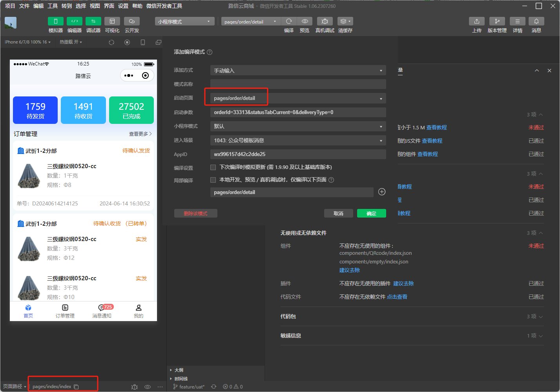Screen dimensions: 560x392
Task: Open 云开发 cloud development
Action: (132, 21)
